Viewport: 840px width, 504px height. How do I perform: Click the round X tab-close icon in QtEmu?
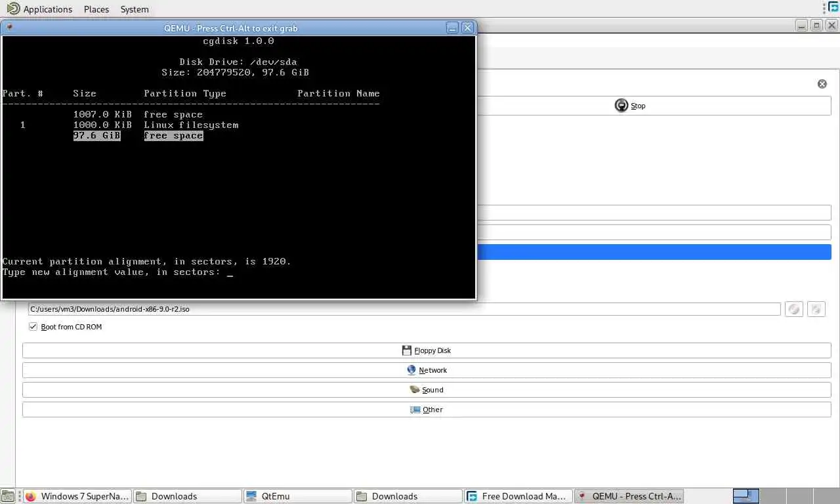[x=822, y=84]
